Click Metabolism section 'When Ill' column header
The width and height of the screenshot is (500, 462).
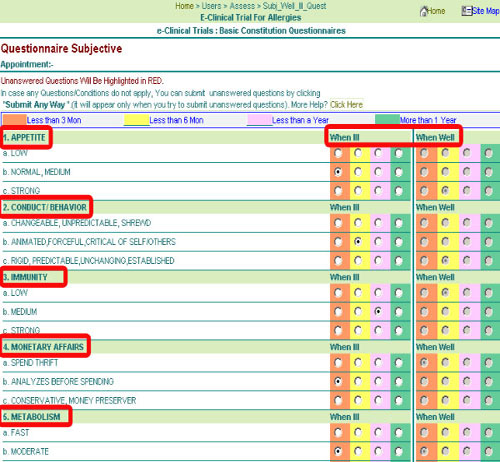click(x=345, y=417)
